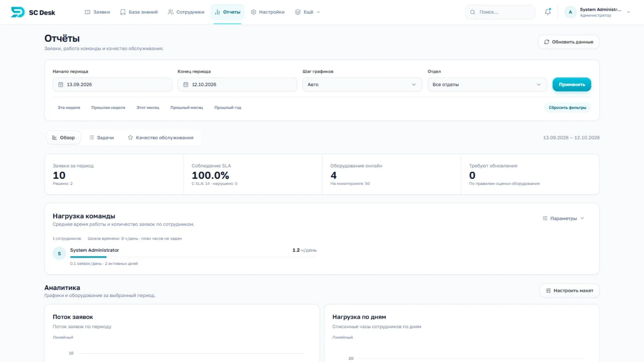Select the Этот месяц preset

click(148, 107)
